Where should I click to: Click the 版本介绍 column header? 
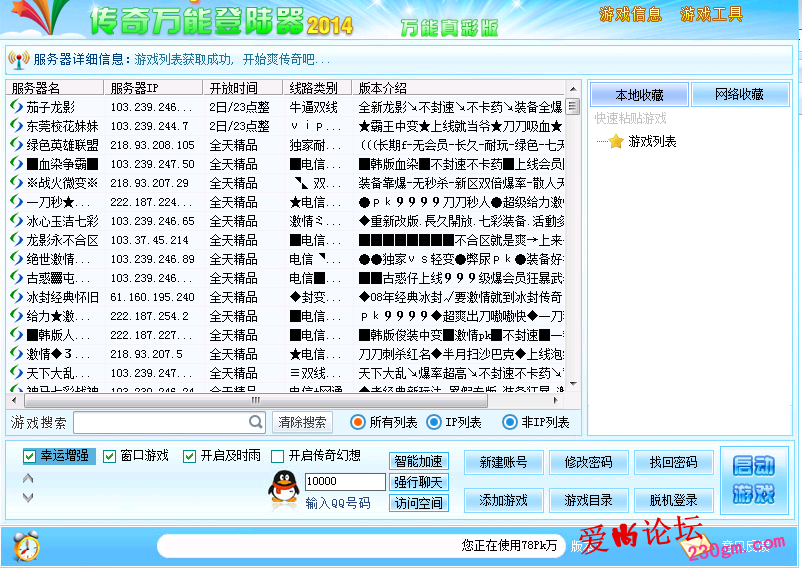[x=458, y=88]
